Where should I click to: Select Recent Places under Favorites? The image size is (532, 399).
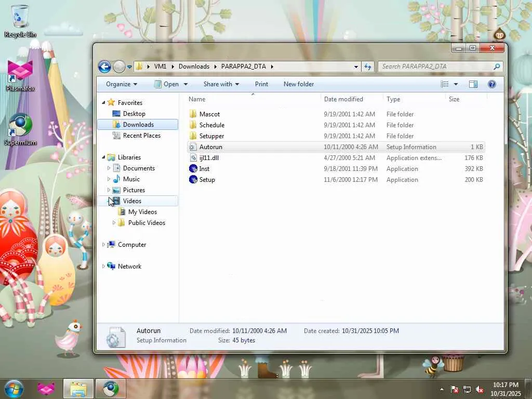(x=141, y=136)
